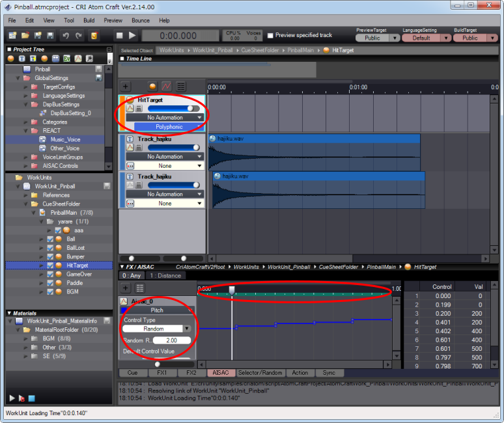Click the Play button in the main toolbar
Viewport: 504px width, 423px height.
coord(132,36)
